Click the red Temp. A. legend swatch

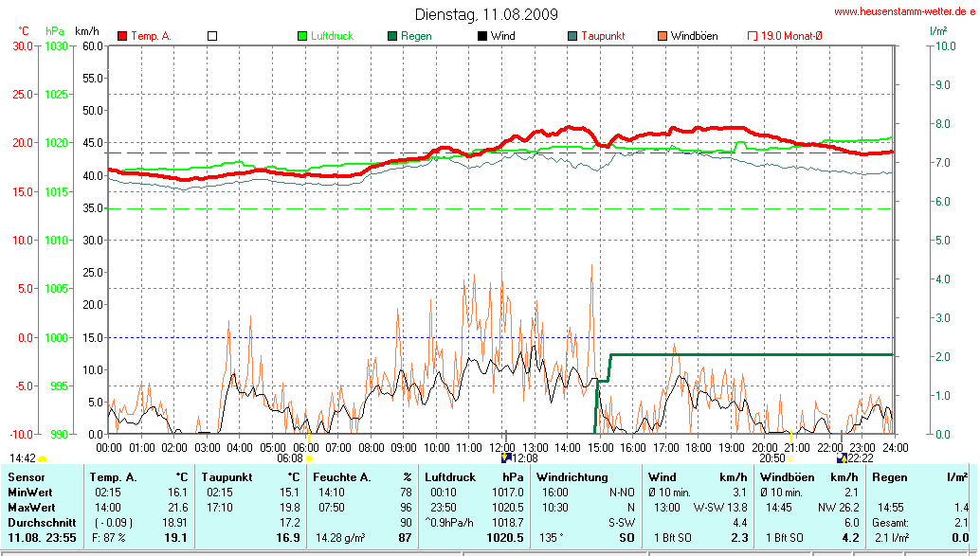(122, 36)
